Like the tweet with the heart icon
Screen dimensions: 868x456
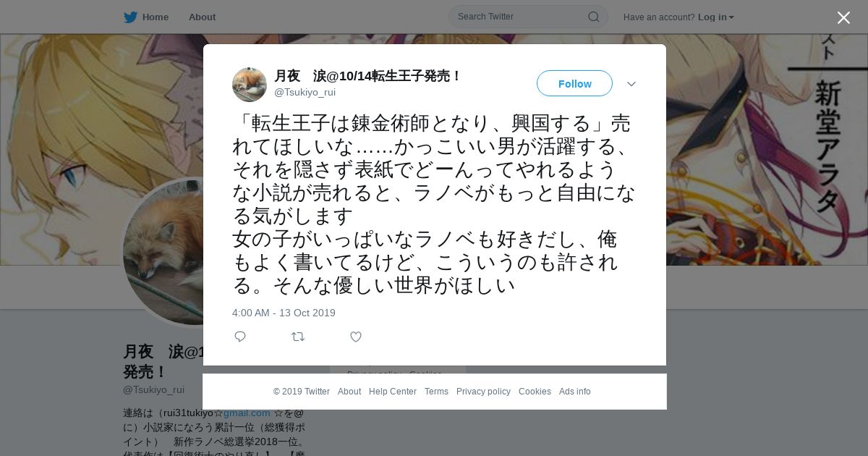tap(356, 337)
